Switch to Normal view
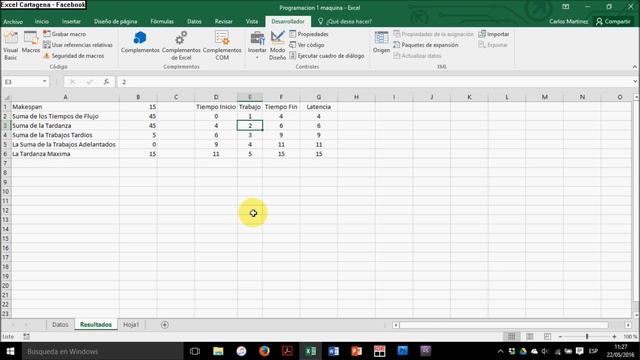The image size is (640, 360). 511,336
